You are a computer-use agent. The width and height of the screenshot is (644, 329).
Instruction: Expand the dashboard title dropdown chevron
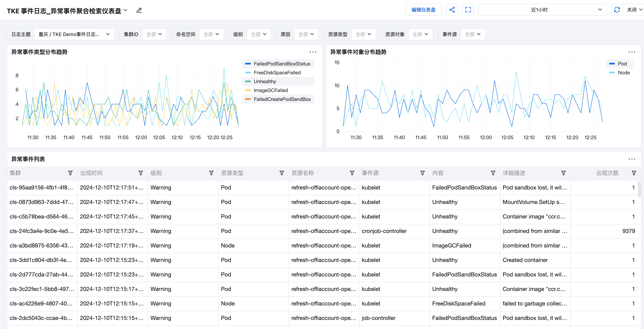click(x=126, y=10)
